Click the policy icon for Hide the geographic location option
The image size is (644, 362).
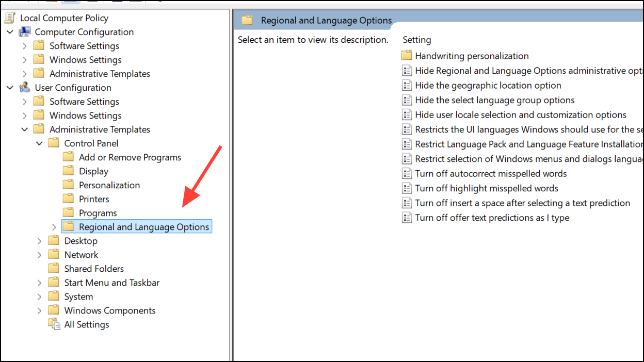click(407, 86)
